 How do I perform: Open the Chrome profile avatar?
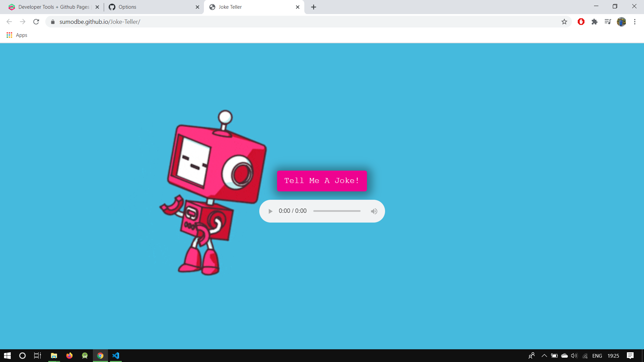coord(621,22)
